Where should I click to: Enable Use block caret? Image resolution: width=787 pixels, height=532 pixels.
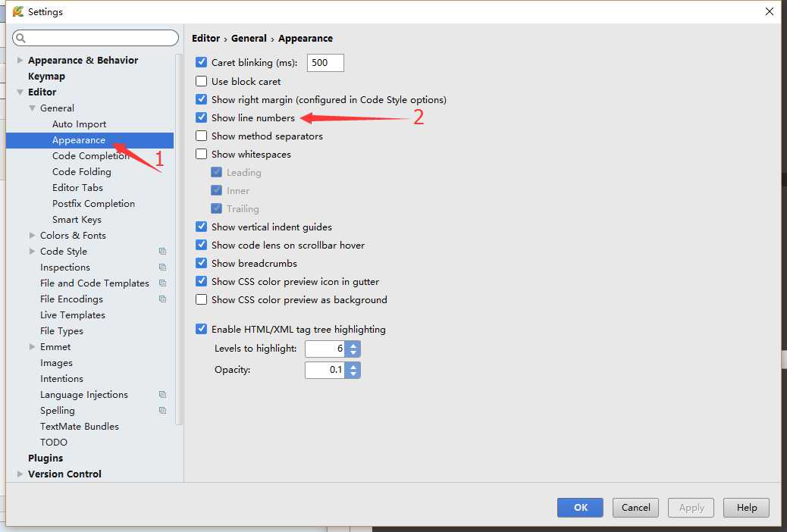pos(201,81)
